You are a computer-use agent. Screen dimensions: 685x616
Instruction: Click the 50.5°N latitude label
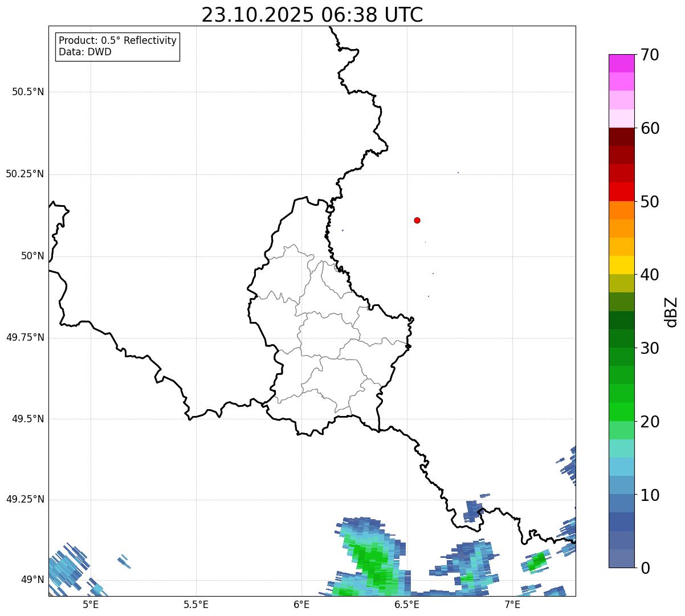click(28, 92)
